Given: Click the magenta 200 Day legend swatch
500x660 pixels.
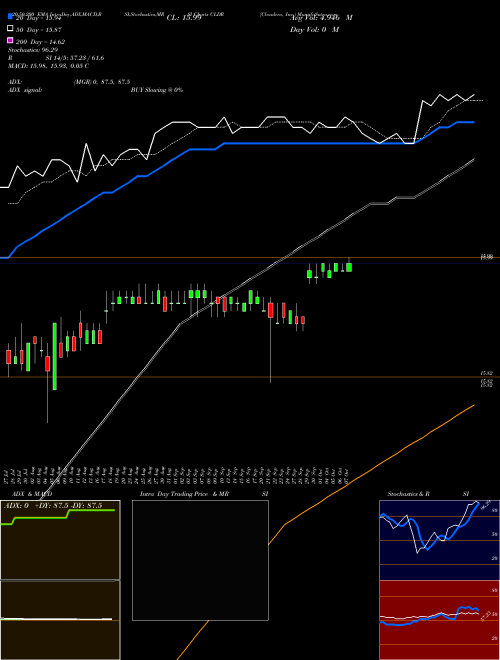Looking at the screenshot, I should point(10,40).
